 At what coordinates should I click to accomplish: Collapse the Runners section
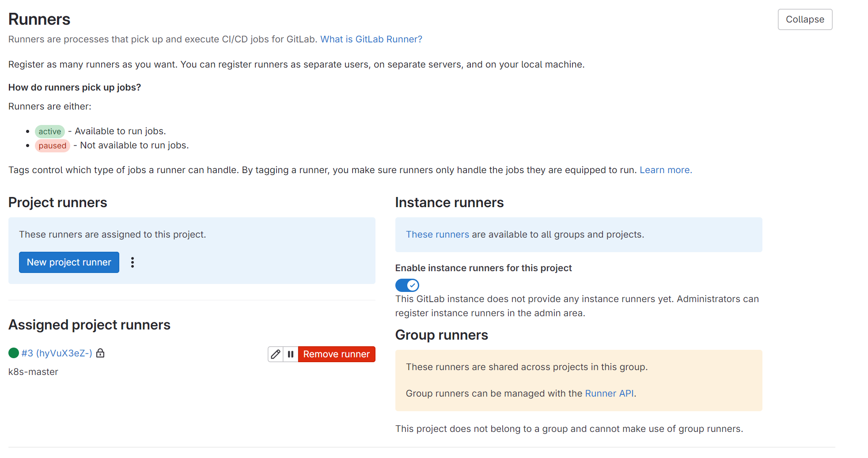(805, 19)
